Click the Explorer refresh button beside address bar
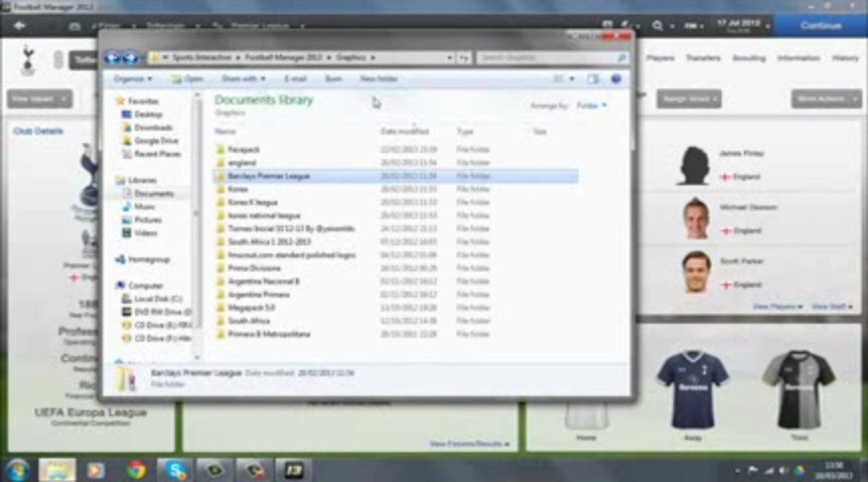The image size is (868, 482). tap(465, 58)
